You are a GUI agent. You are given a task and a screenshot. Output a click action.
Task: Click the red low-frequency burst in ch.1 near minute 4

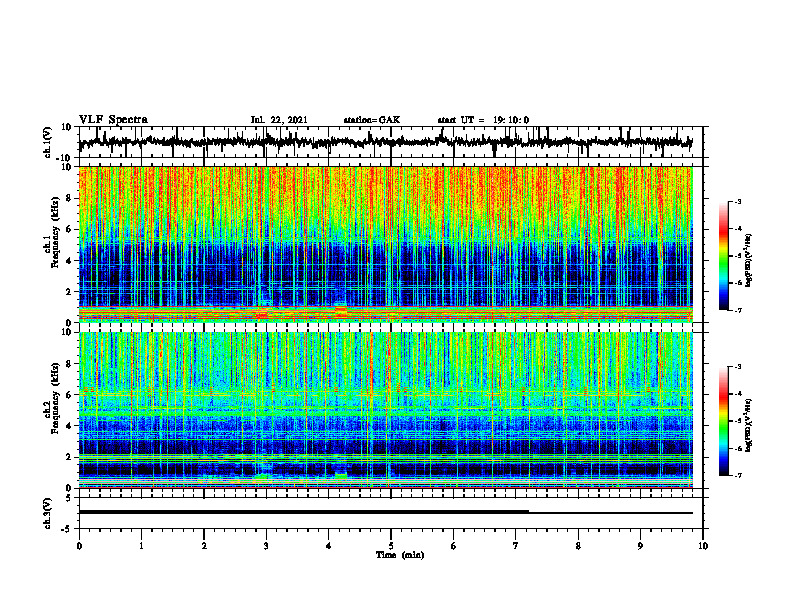[341, 310]
